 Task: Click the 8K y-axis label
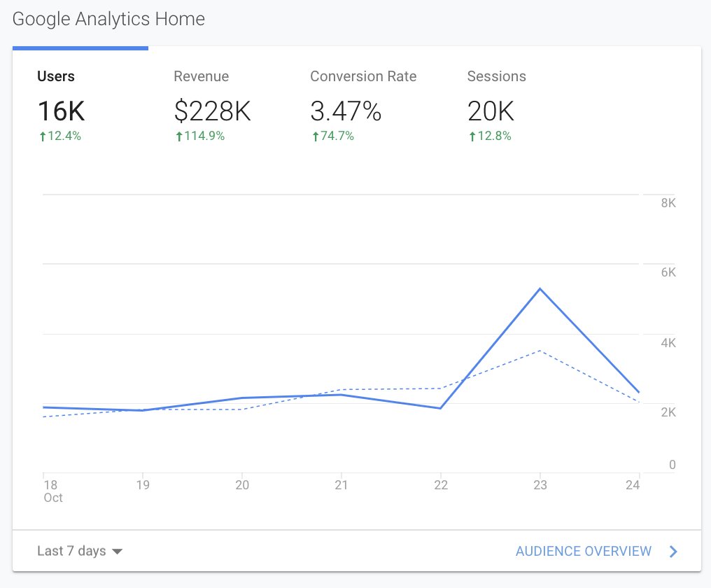(x=668, y=203)
